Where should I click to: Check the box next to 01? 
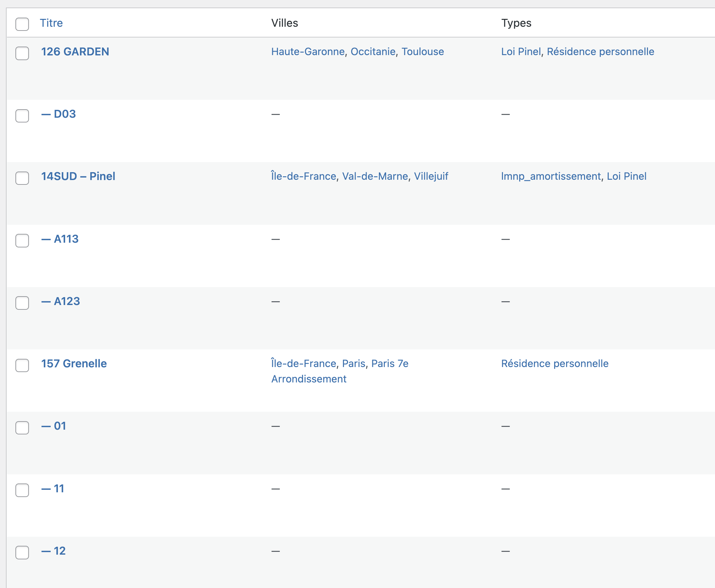[x=22, y=427]
